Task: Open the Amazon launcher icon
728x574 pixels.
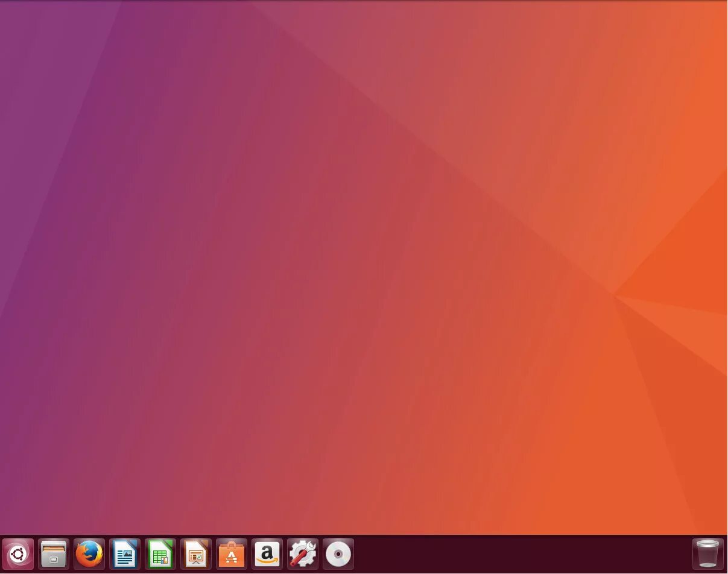Action: click(x=267, y=553)
